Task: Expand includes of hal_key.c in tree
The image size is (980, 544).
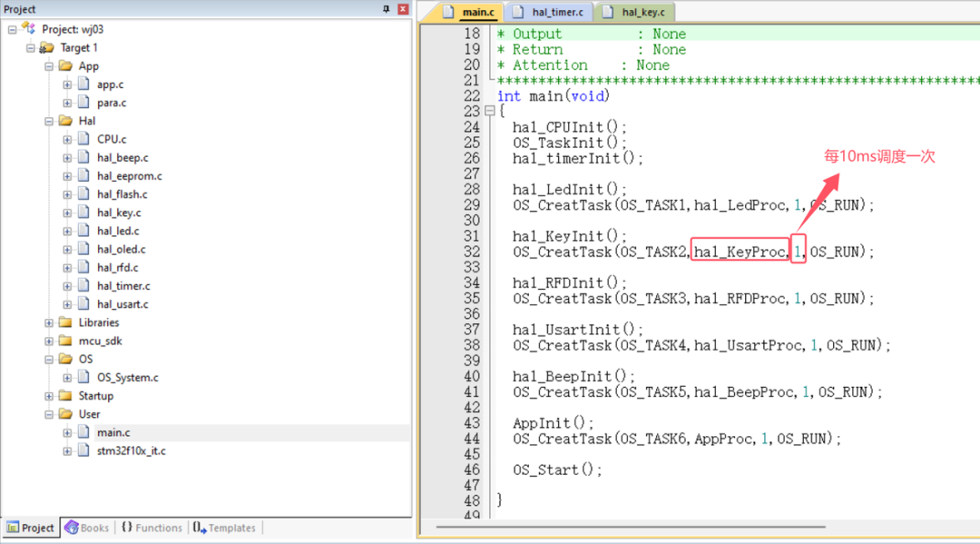Action: (x=67, y=213)
